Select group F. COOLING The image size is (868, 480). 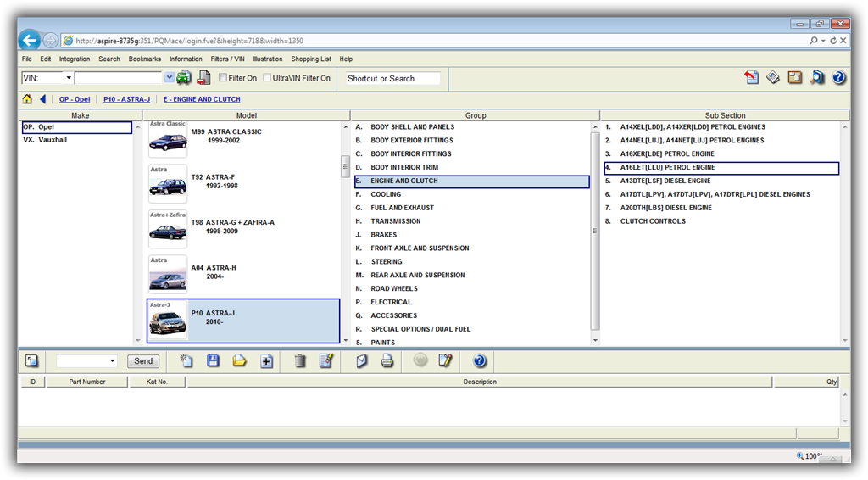[x=471, y=194]
